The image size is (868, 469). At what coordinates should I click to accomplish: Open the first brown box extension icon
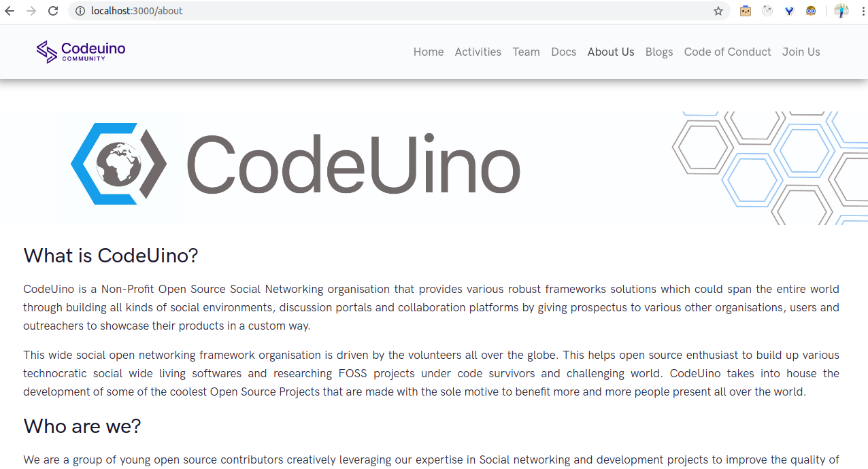click(x=746, y=11)
